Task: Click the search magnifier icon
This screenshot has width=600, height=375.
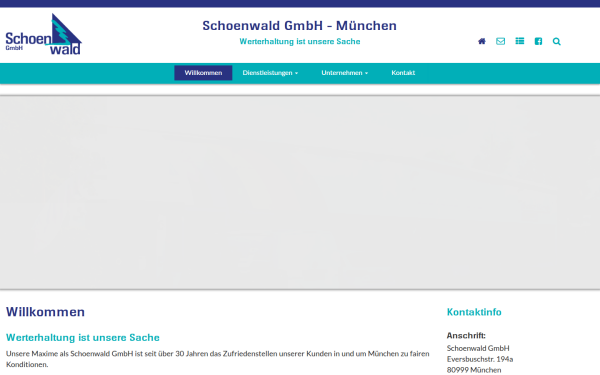Action: tap(557, 41)
